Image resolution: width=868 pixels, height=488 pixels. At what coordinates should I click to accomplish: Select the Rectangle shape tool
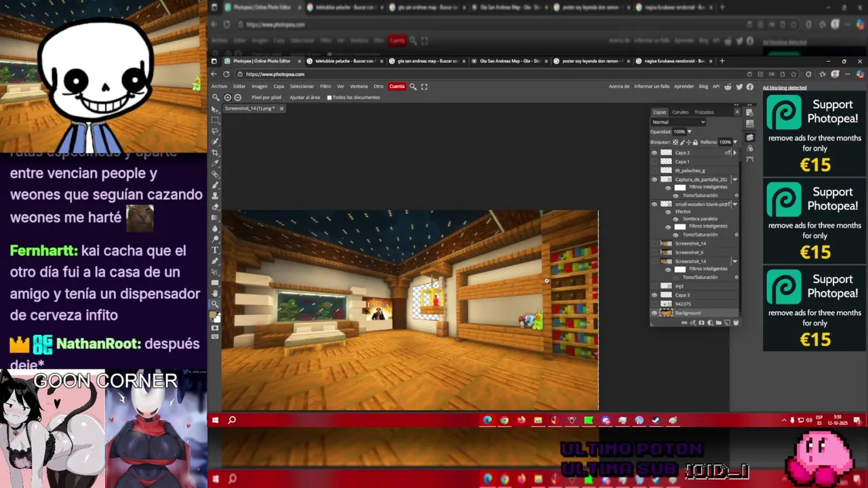point(216,283)
